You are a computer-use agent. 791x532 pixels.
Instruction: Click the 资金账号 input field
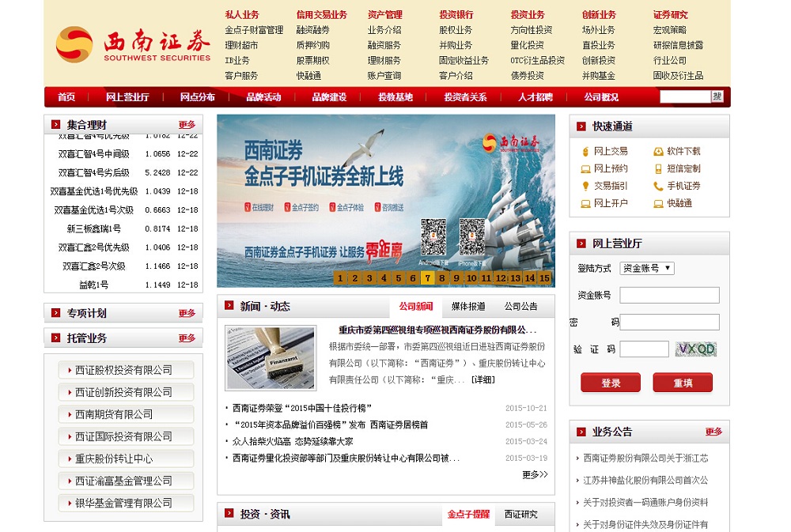(x=669, y=295)
